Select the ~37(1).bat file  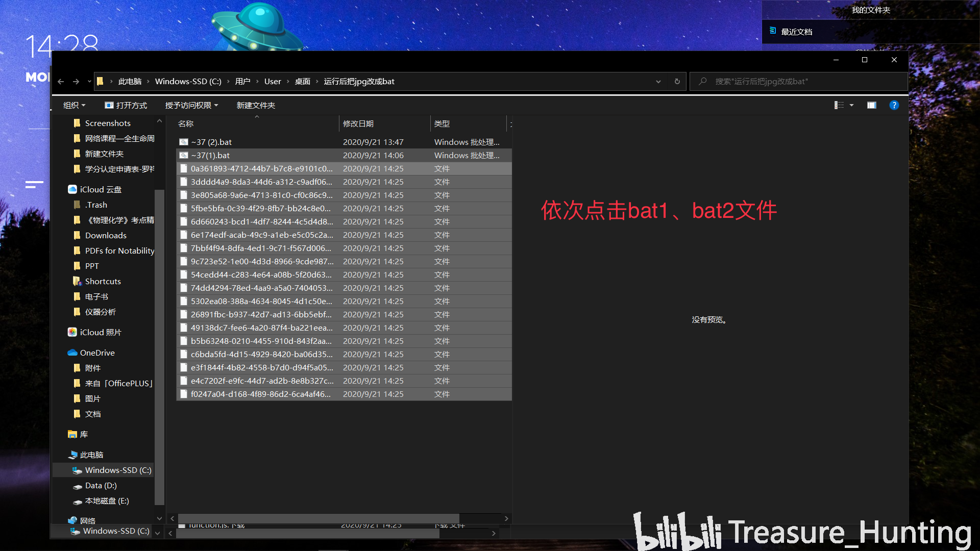coord(210,156)
